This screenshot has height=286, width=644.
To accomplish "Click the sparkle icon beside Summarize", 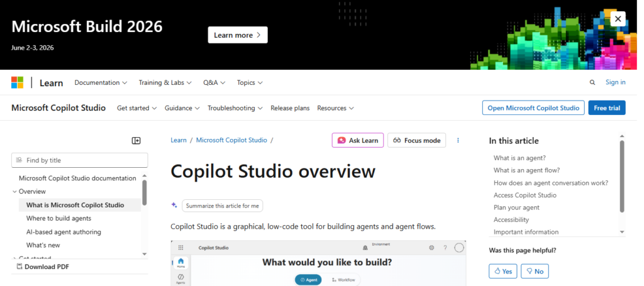I will tap(174, 205).
